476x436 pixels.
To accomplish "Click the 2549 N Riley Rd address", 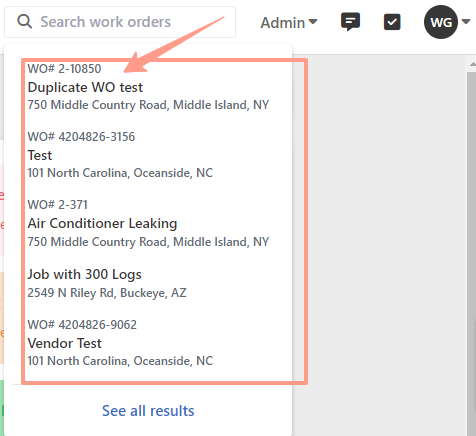I will 107,293.
